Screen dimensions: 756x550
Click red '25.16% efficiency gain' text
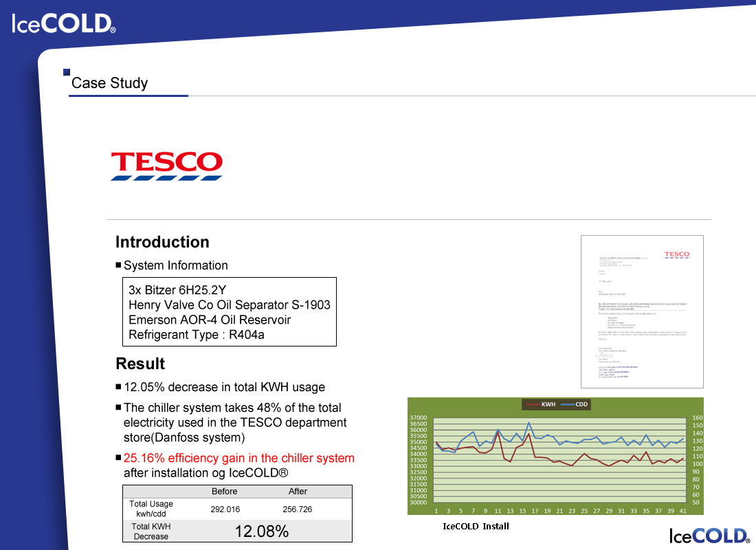pyautogui.click(x=238, y=458)
